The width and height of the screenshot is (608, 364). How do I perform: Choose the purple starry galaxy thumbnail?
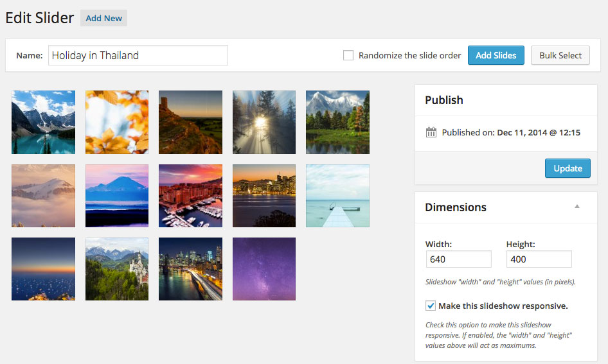click(264, 269)
